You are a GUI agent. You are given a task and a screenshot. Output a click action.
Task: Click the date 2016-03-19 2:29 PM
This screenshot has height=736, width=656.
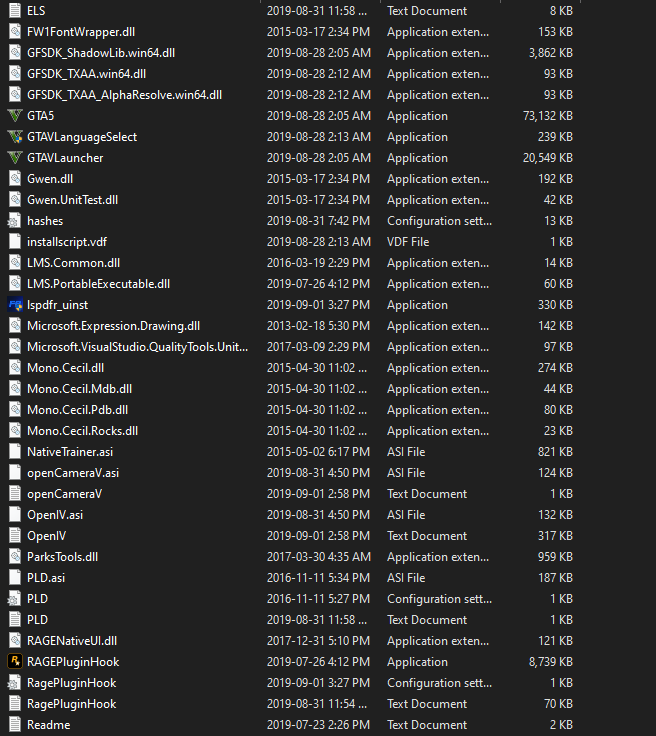coord(318,263)
